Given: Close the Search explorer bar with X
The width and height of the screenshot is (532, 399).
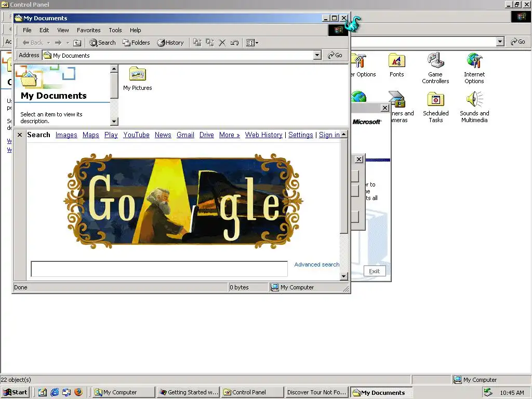Looking at the screenshot, I should click(20, 135).
